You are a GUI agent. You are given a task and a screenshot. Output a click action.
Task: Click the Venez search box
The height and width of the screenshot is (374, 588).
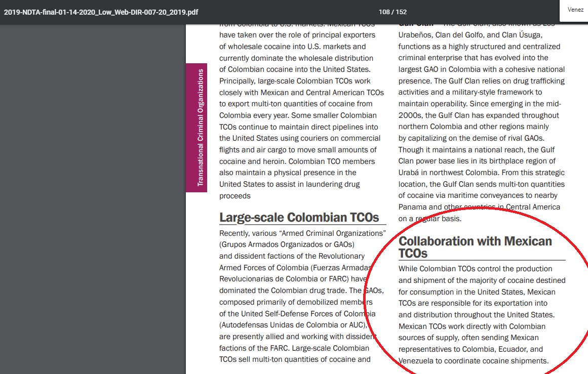574,11
